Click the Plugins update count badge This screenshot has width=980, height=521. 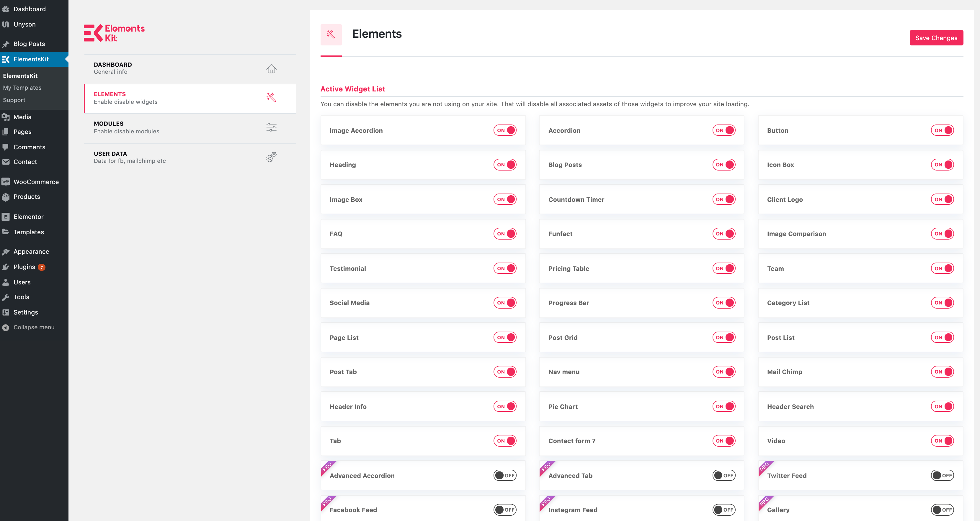[41, 267]
